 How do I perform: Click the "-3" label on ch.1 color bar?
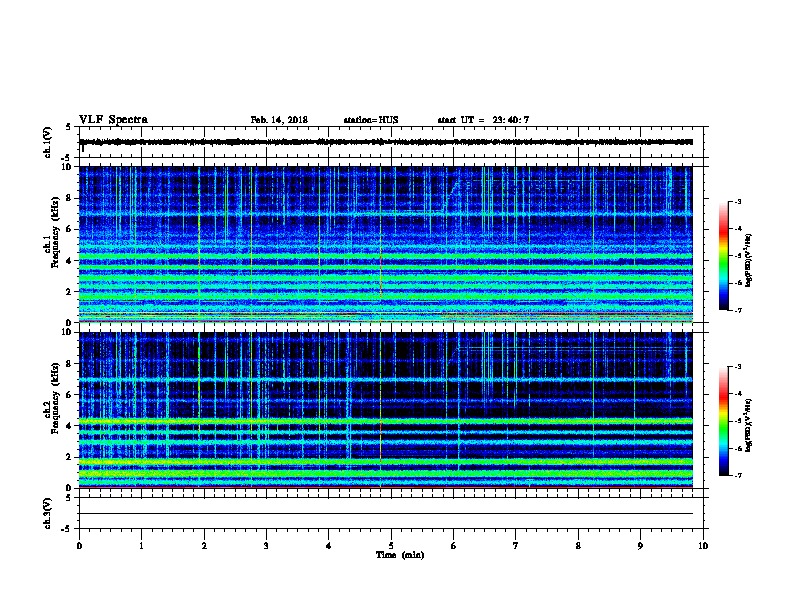(737, 201)
